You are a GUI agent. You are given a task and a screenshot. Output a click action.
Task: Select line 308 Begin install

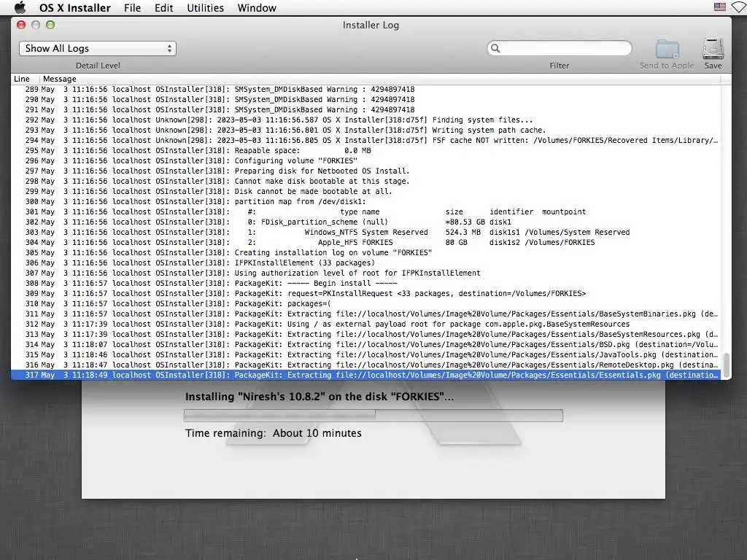tap(366, 284)
